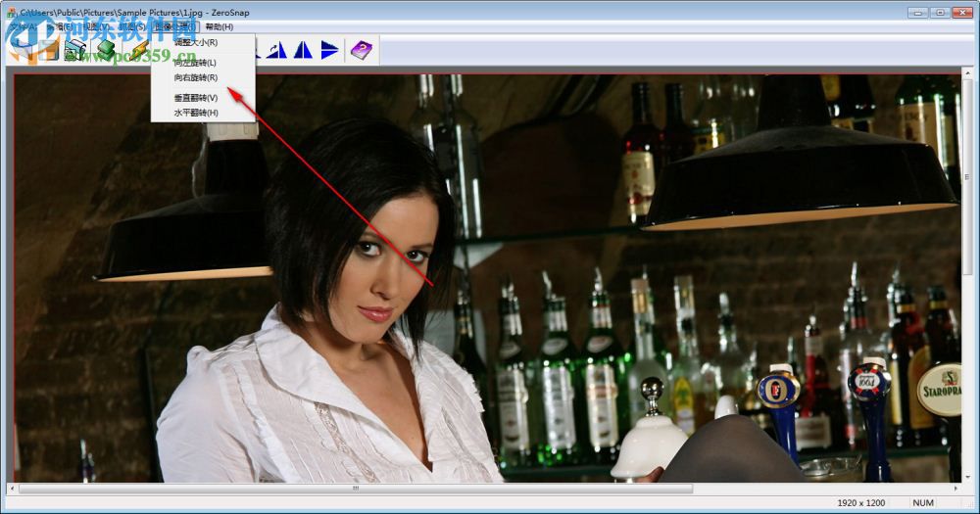The height and width of the screenshot is (514, 980).
Task: Open the 抓图(S) menu
Action: 132,26
